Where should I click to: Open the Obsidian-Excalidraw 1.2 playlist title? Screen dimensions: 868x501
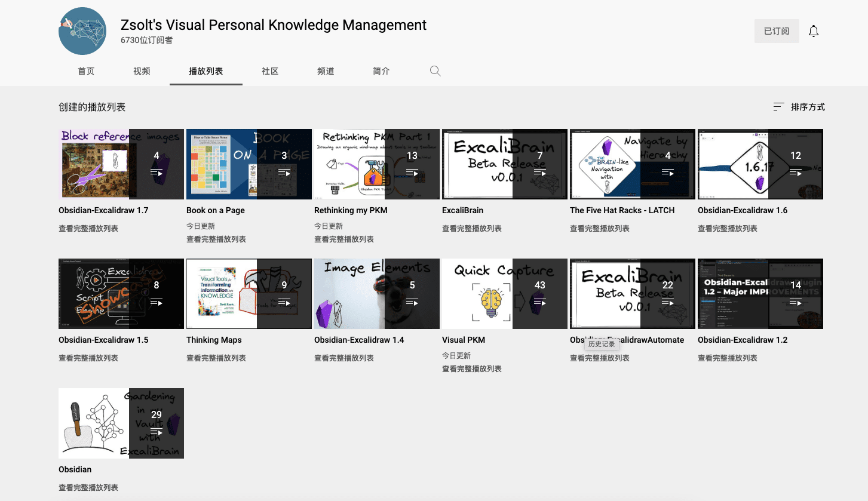click(743, 340)
